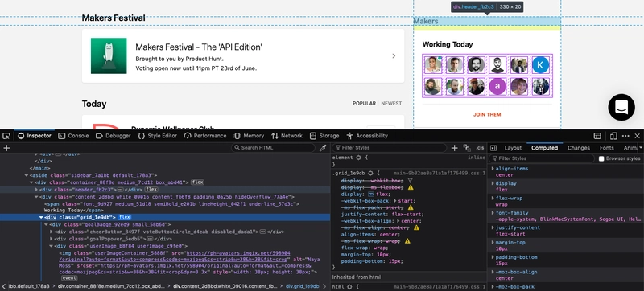The width and height of the screenshot is (644, 291).
Task: Click the JOIN THEM link
Action: coord(487,114)
